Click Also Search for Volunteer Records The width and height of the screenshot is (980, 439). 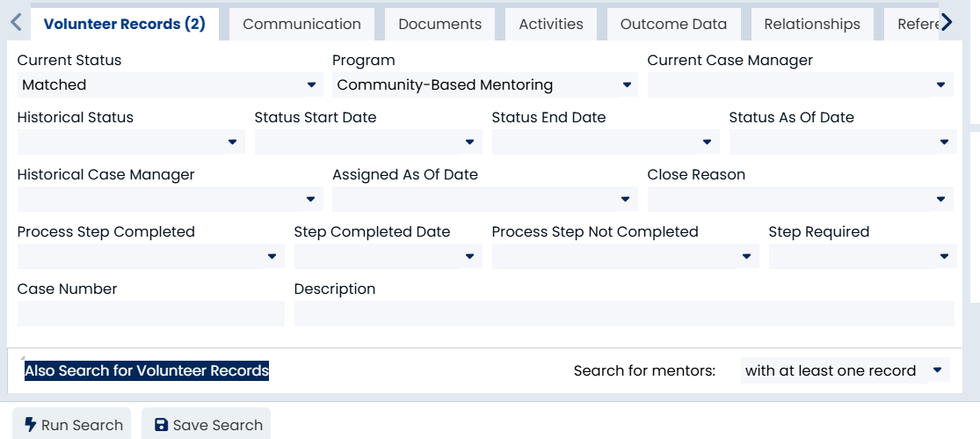(x=147, y=370)
